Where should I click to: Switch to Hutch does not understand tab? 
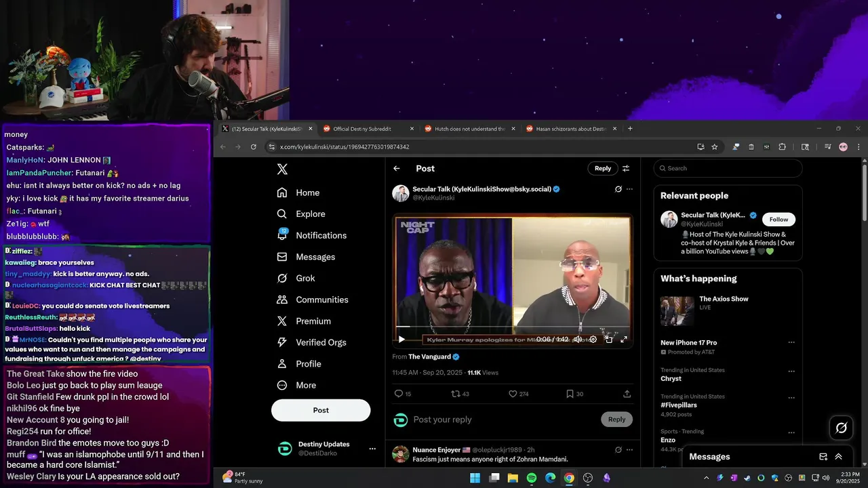pos(469,129)
